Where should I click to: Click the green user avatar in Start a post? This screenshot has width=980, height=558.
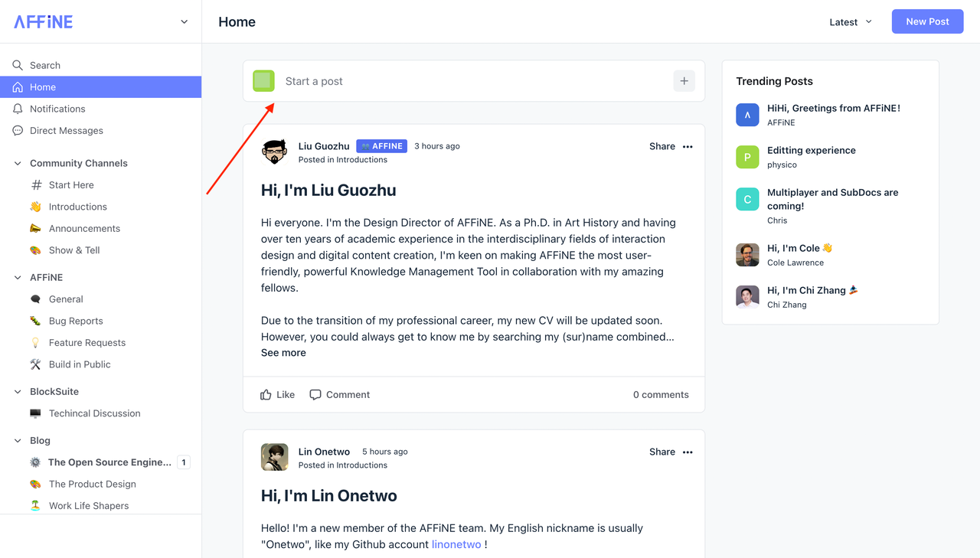[x=264, y=80]
